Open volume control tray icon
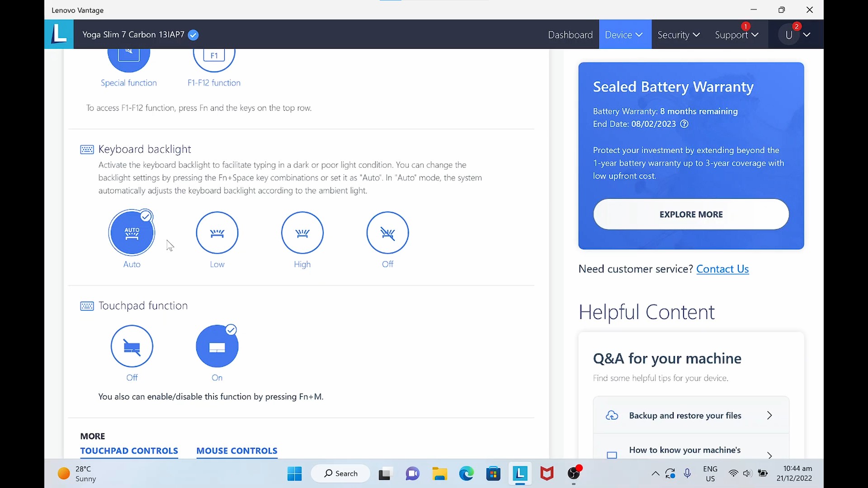Viewport: 868px width, 488px height. pos(748,474)
